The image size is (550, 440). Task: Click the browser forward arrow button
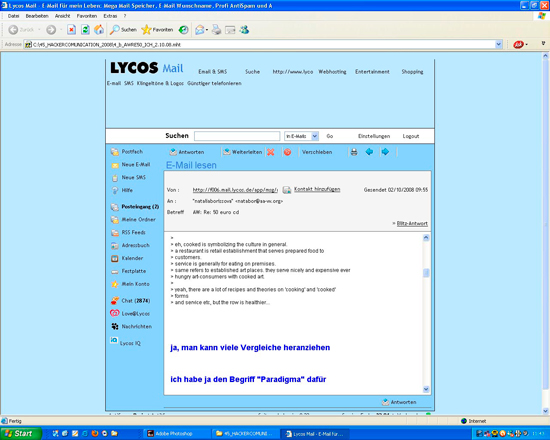(x=51, y=30)
